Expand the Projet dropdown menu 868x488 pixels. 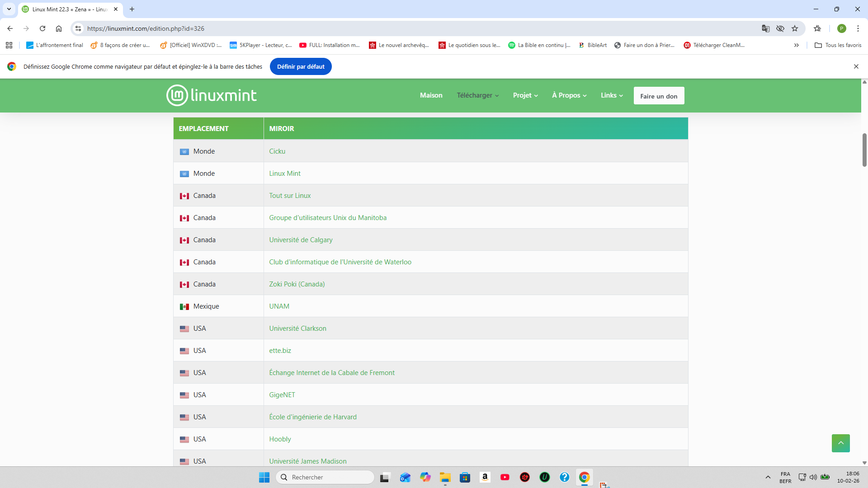[525, 95]
